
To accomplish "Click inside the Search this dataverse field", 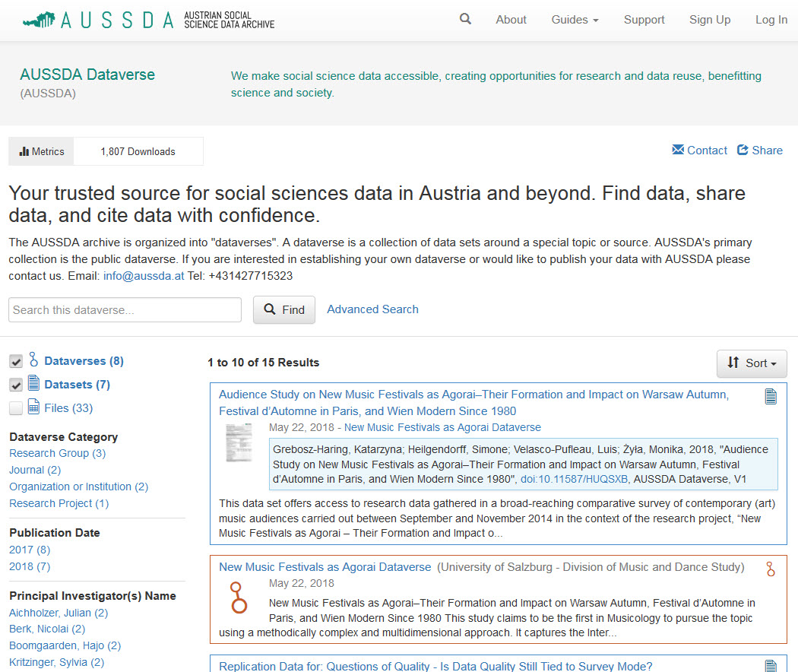I will 125,309.
